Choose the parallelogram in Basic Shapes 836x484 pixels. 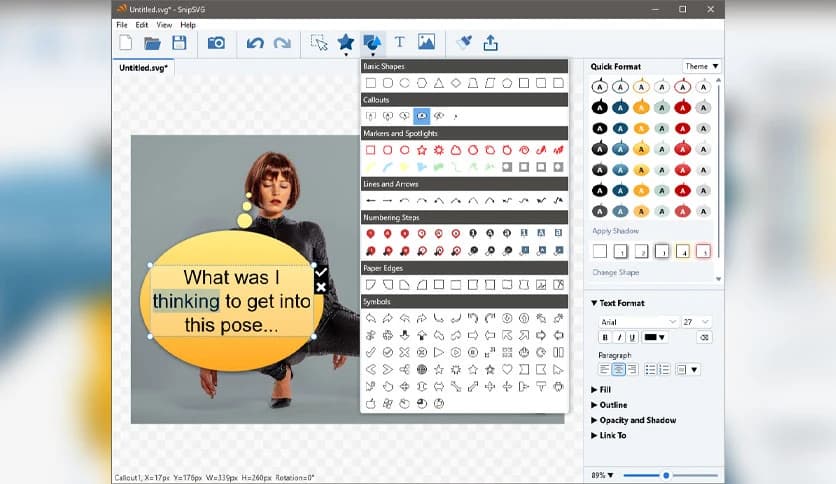489,83
